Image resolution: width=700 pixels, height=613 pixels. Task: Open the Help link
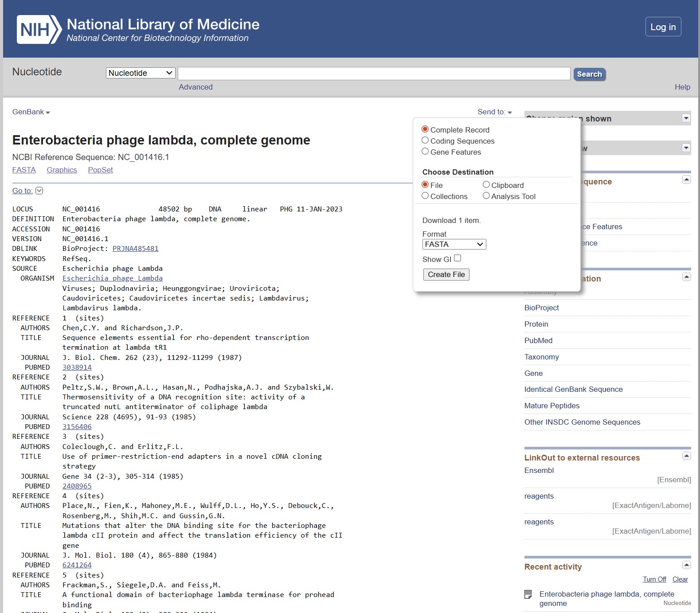click(x=682, y=87)
